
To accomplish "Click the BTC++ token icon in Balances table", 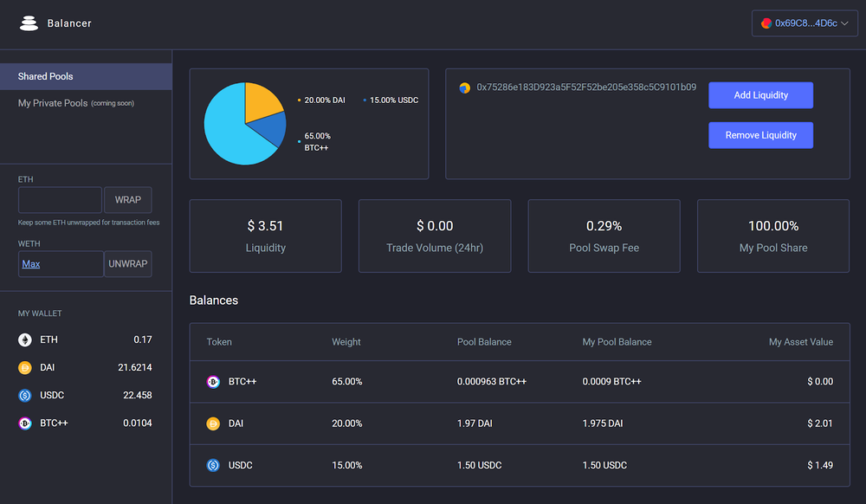I will [x=213, y=382].
